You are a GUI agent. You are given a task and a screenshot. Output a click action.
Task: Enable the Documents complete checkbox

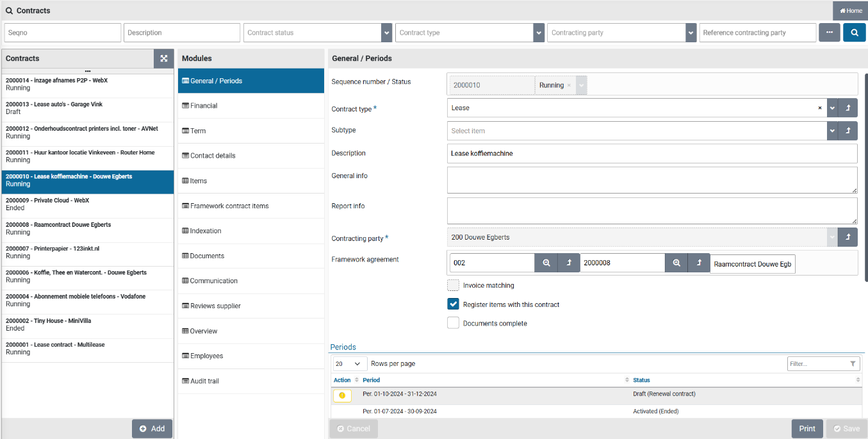click(x=453, y=323)
